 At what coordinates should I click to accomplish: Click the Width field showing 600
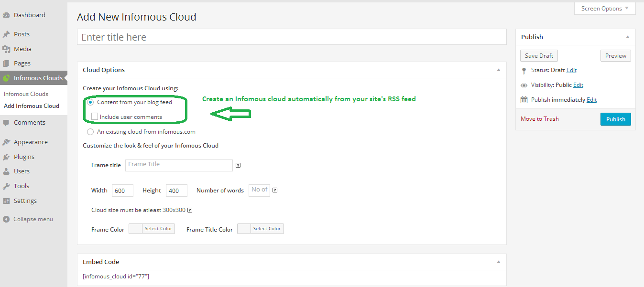pos(123,191)
